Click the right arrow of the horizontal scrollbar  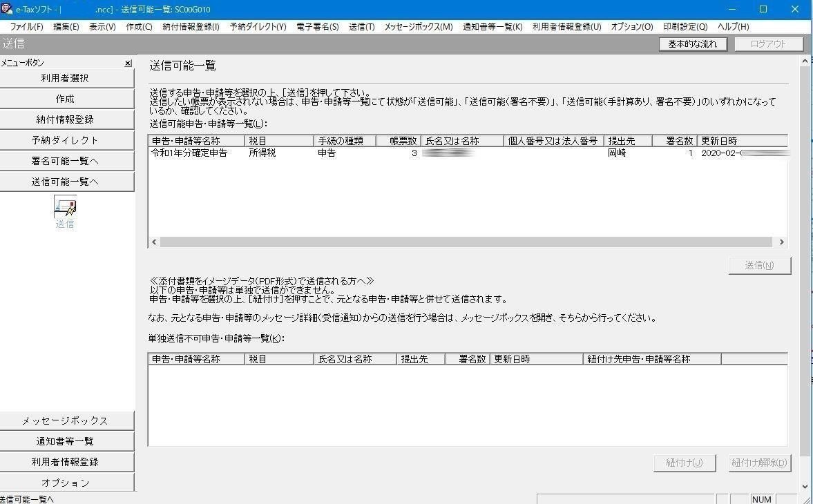(x=781, y=242)
